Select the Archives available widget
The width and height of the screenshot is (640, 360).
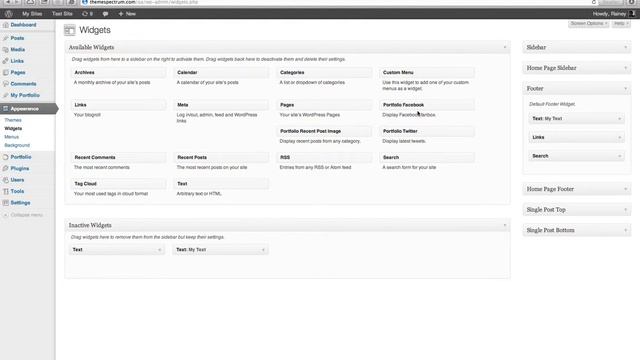(x=118, y=73)
